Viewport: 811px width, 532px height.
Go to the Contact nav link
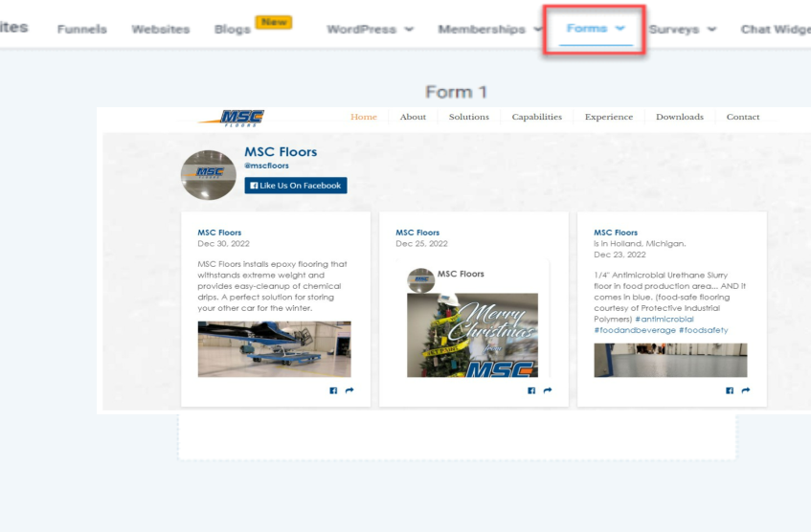[743, 117]
